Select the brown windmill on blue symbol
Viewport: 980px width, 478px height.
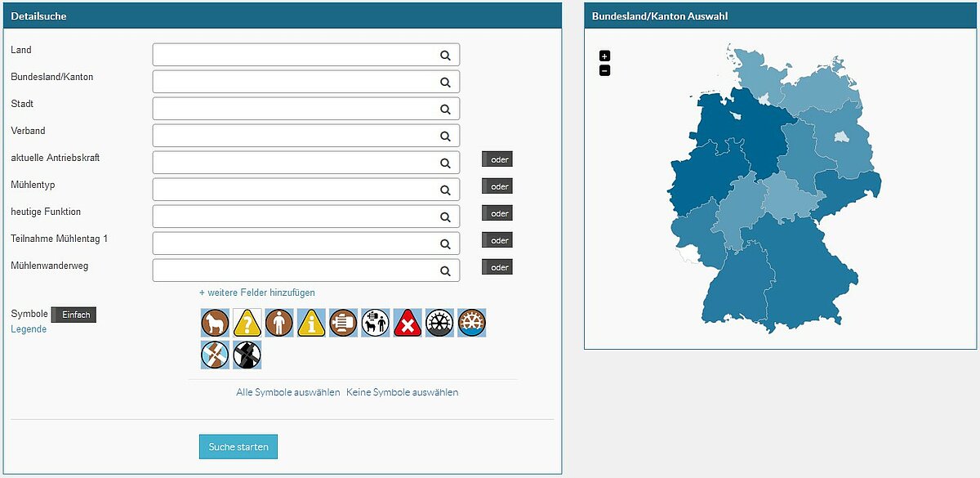tap(215, 355)
